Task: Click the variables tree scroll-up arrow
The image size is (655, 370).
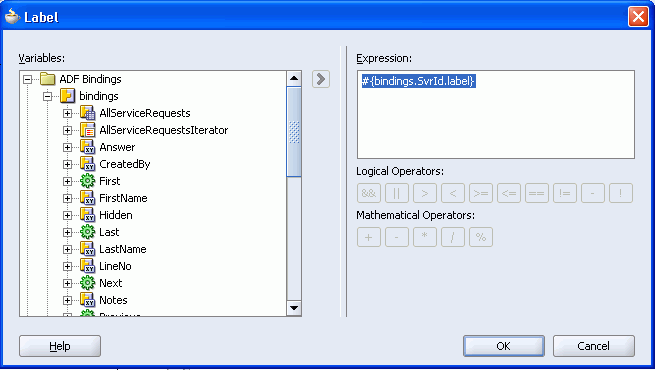Action: tap(294, 78)
